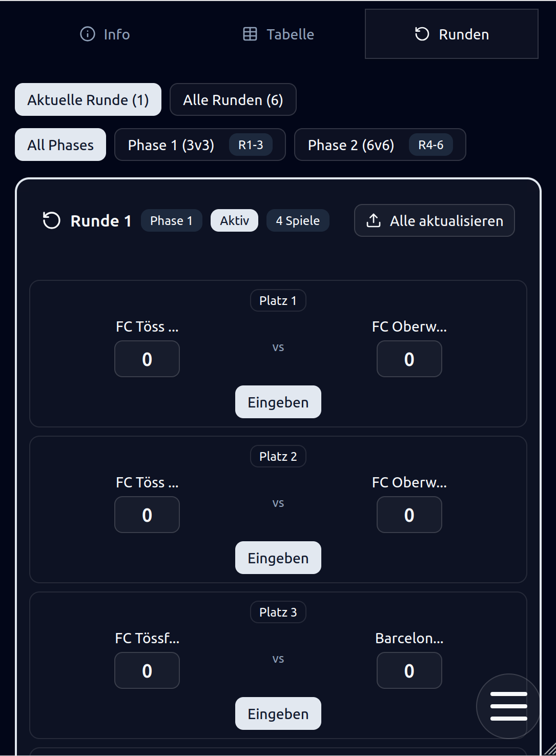Image resolution: width=556 pixels, height=756 pixels.
Task: Click the Tabelle grid icon
Action: (x=250, y=34)
